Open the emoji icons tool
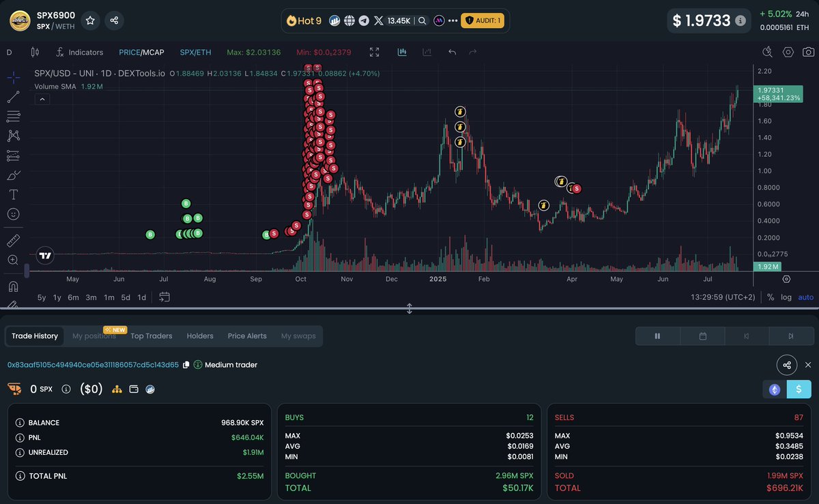The image size is (819, 504). coord(13,214)
